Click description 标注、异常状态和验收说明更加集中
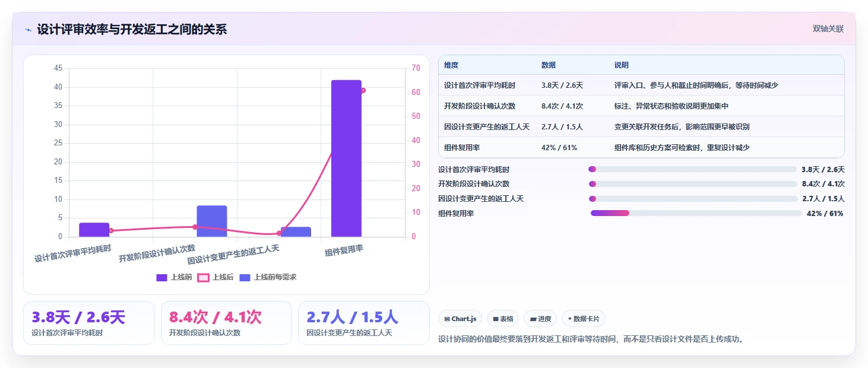 671,106
